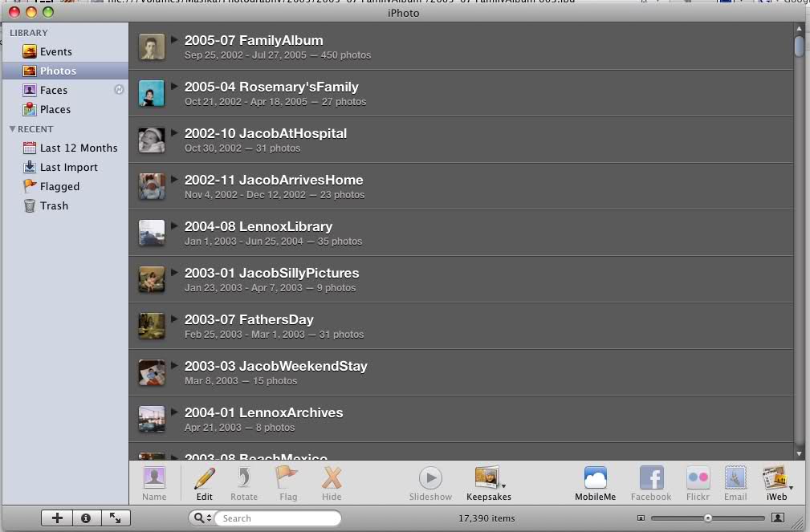This screenshot has width=810, height=532.
Task: Click the 2003-03 JacobWeekendStay thumbnail
Action: tap(152, 372)
